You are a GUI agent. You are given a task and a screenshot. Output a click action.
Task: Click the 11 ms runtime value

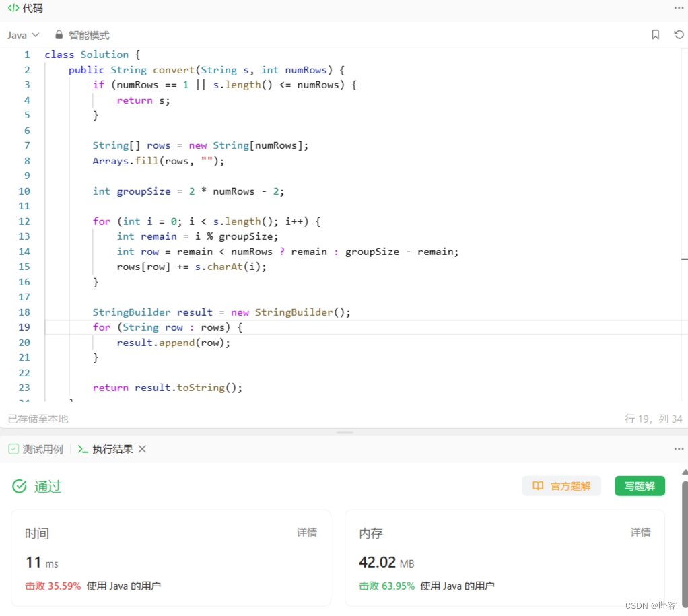[42, 562]
